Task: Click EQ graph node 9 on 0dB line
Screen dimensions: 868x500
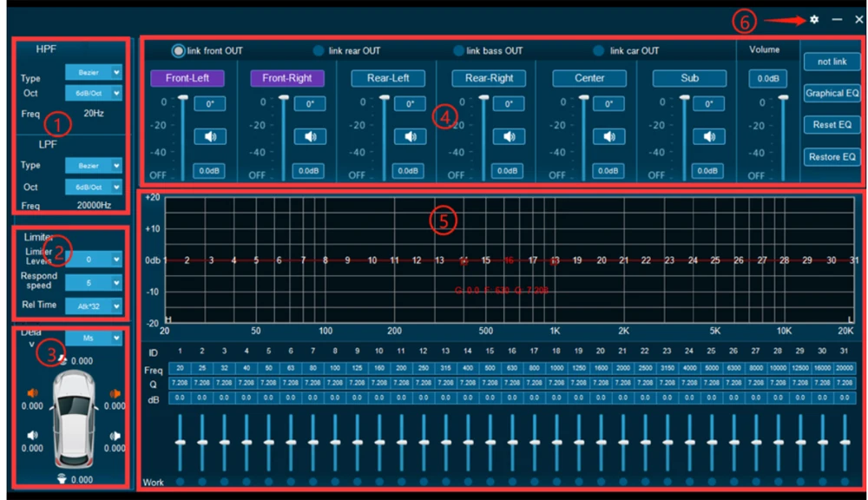Action: tap(347, 260)
